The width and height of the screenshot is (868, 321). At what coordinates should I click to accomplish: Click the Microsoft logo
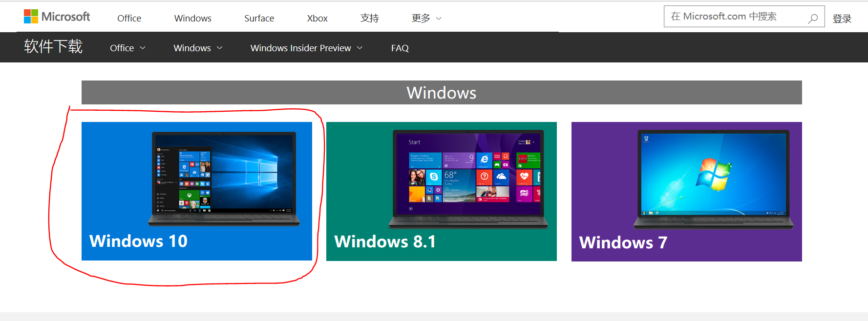point(57,17)
